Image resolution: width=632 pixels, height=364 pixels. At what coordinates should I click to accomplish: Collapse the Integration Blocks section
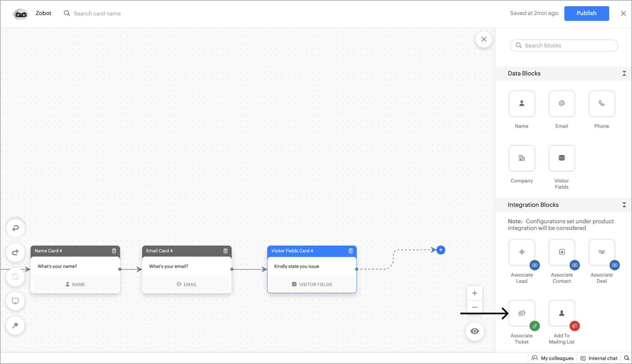[624, 205]
